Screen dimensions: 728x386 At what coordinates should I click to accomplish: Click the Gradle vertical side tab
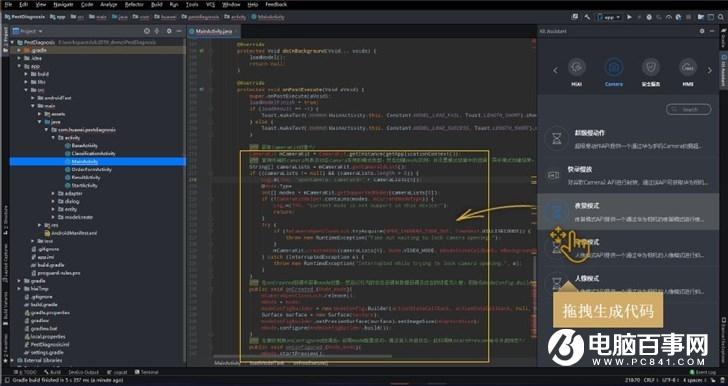point(723,38)
